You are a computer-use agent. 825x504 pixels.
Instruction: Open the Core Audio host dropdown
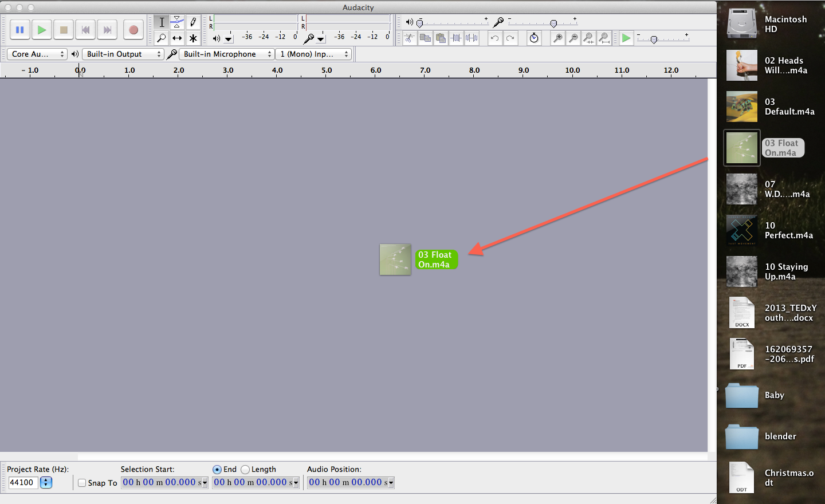[37, 54]
